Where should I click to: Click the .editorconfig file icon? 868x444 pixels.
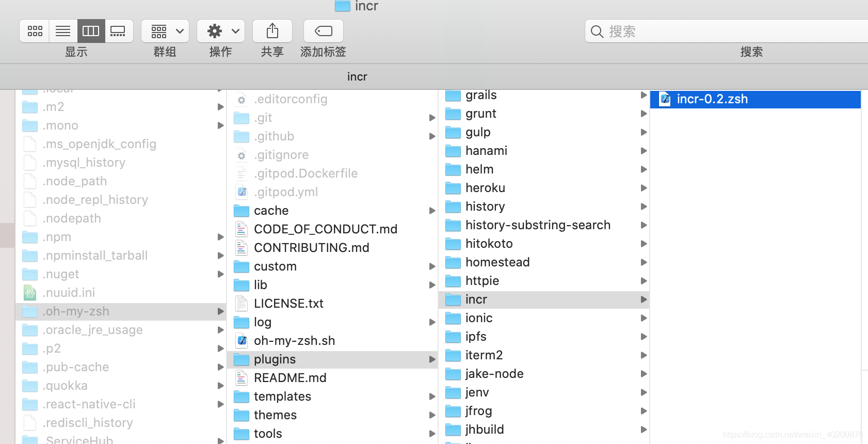242,99
